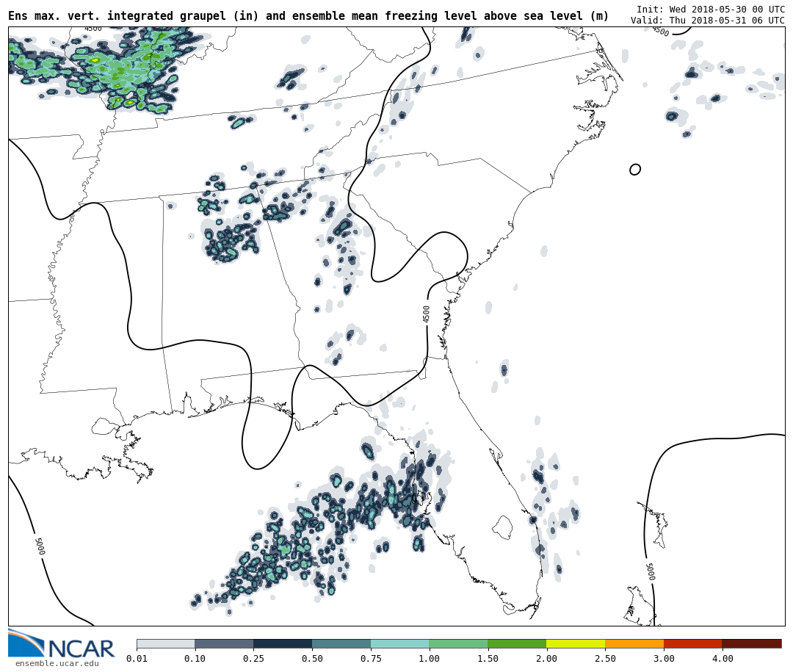Click the slate gray 0.10 color swatch

click(x=224, y=643)
